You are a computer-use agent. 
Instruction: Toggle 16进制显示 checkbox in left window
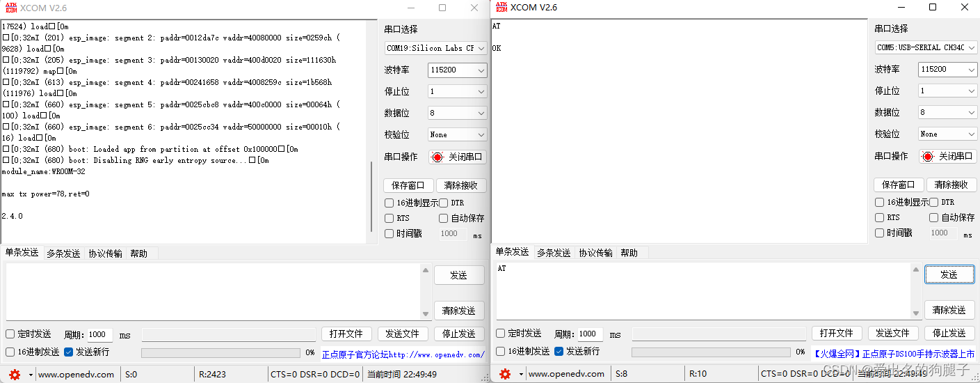click(x=389, y=203)
